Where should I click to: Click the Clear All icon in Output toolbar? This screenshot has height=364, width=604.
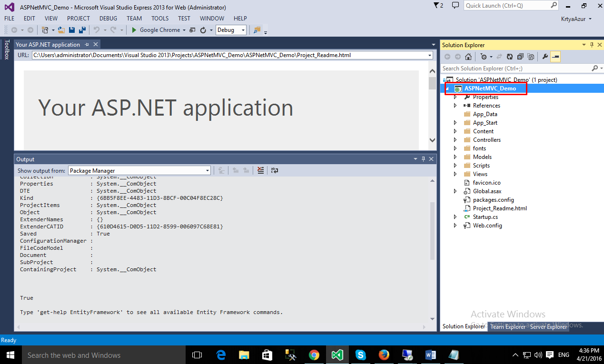260,170
